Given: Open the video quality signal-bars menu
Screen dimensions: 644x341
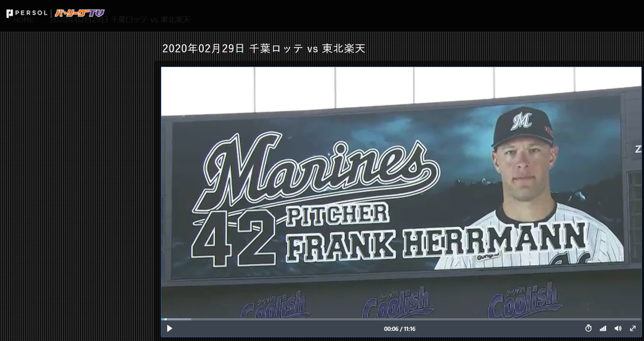Looking at the screenshot, I should point(603,329).
